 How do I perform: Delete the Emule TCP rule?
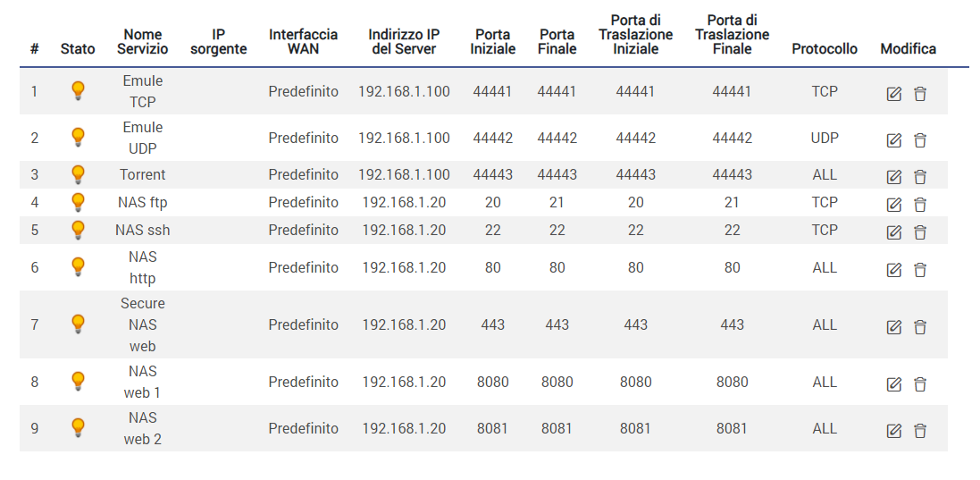920,93
